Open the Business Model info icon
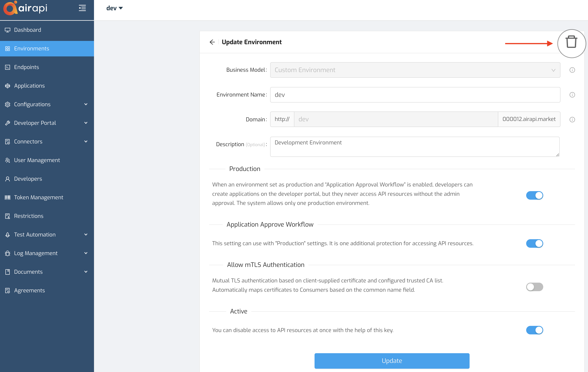The image size is (588, 372). pyautogui.click(x=572, y=70)
